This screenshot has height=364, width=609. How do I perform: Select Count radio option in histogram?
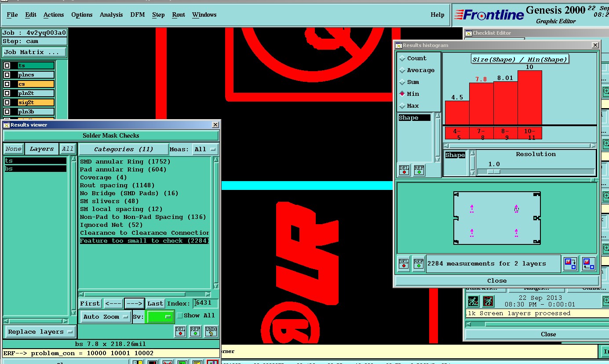(402, 58)
